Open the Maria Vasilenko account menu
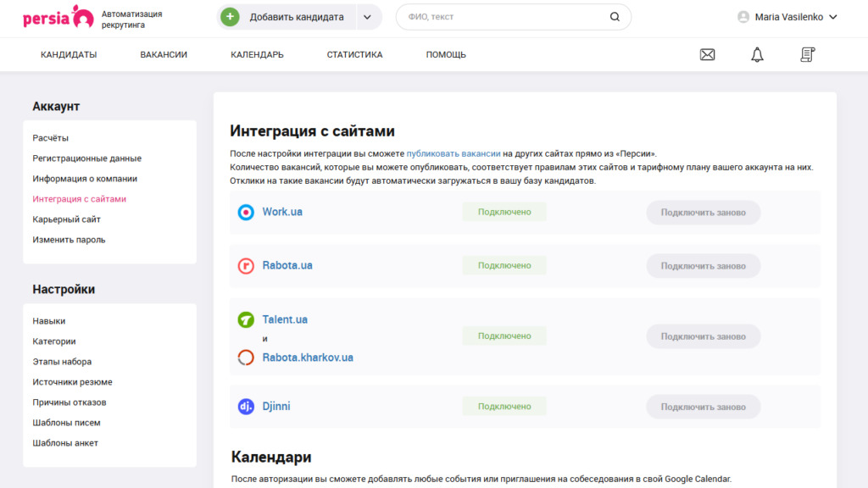Image resolution: width=868 pixels, height=488 pixels. [x=787, y=17]
